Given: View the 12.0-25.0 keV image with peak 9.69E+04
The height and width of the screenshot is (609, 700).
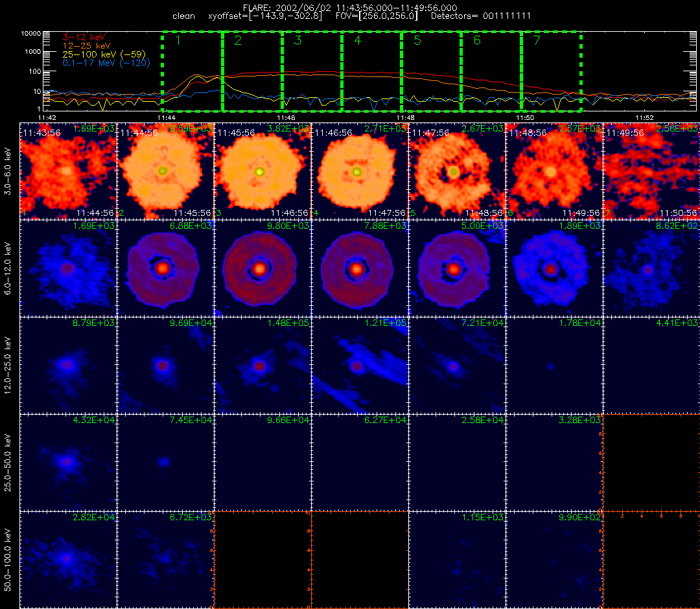Looking at the screenshot, I should [166, 366].
